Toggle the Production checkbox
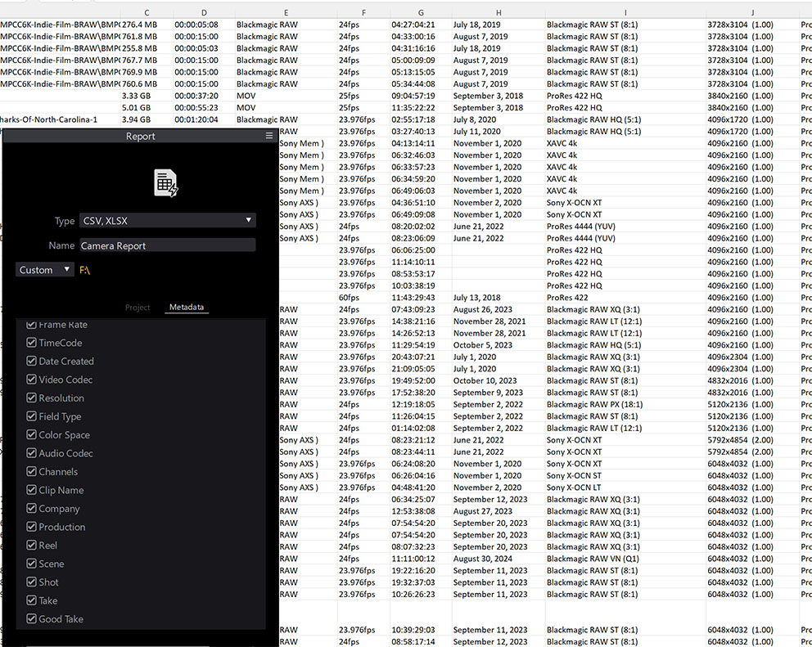Screen dimensions: 812x647 (x=31, y=527)
